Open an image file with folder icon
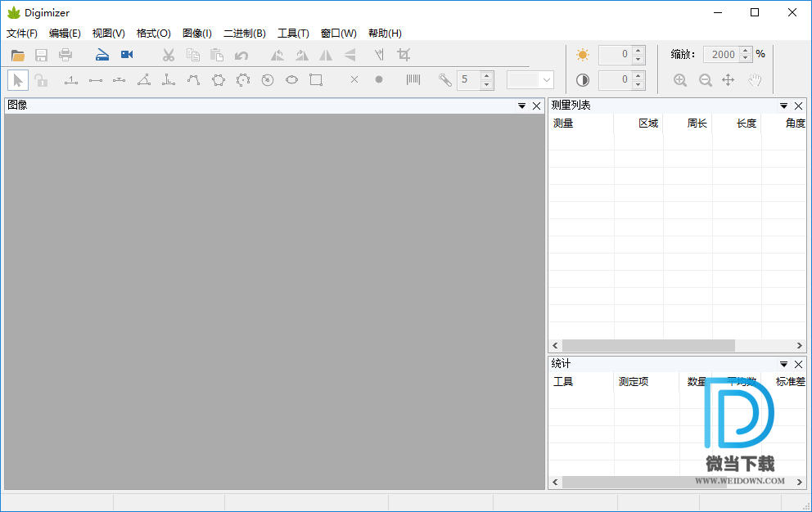Viewport: 812px width, 512px height. 18,55
